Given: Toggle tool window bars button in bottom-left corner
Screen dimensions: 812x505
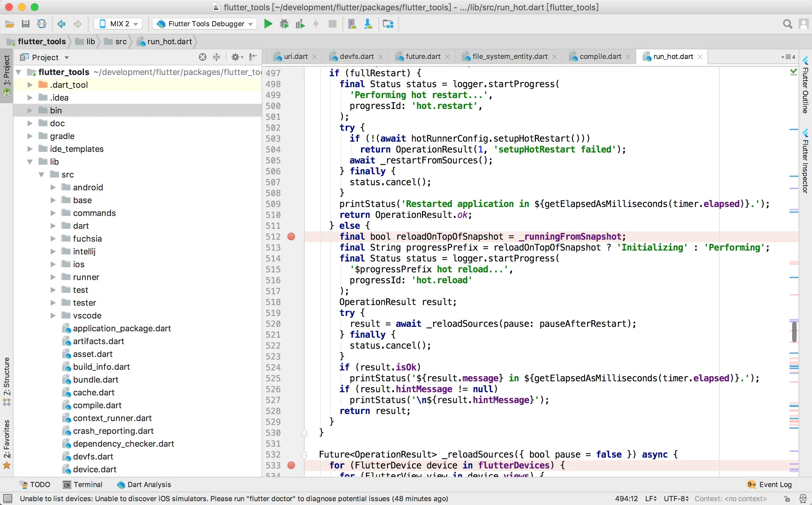Looking at the screenshot, I should tap(7, 498).
